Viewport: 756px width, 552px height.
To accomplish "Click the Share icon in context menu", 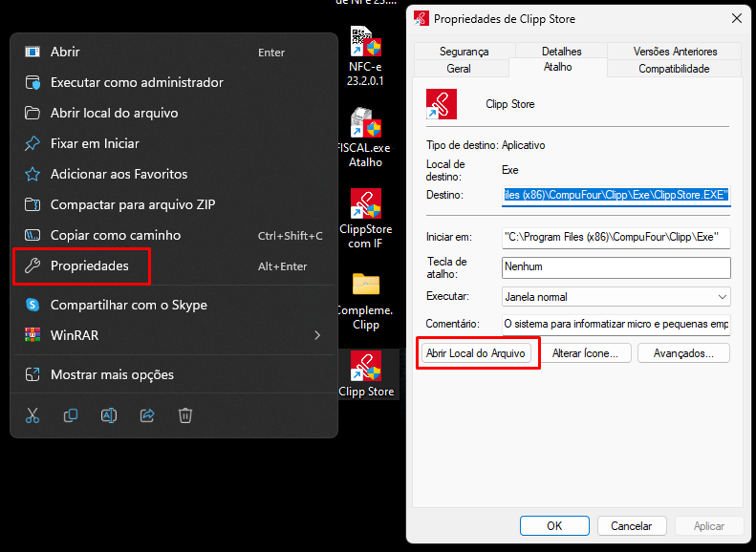I will [147, 415].
